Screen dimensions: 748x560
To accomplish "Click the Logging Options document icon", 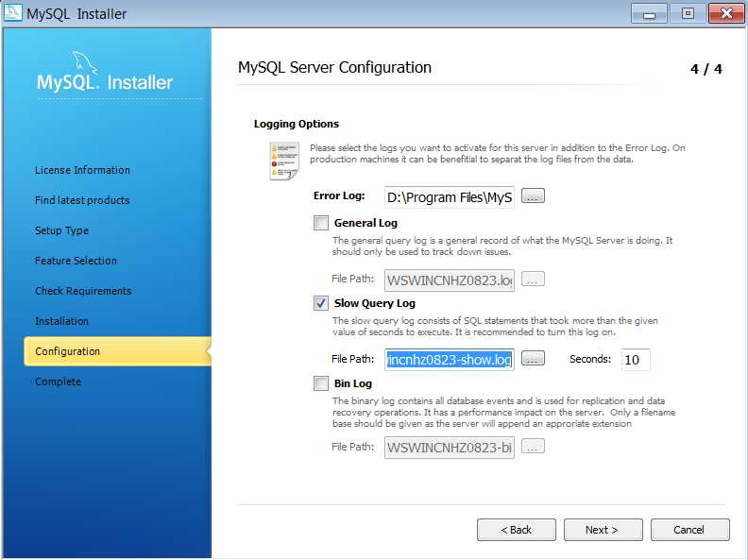I will click(284, 161).
